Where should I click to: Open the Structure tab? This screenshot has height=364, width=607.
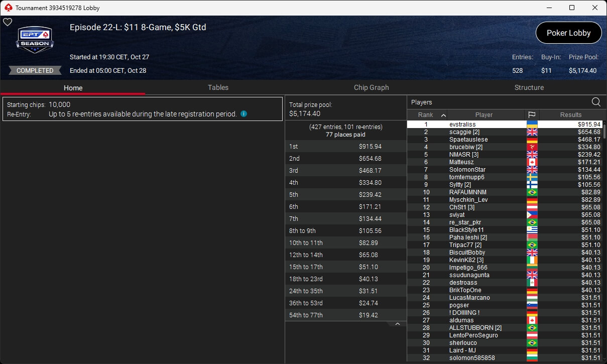click(x=529, y=87)
